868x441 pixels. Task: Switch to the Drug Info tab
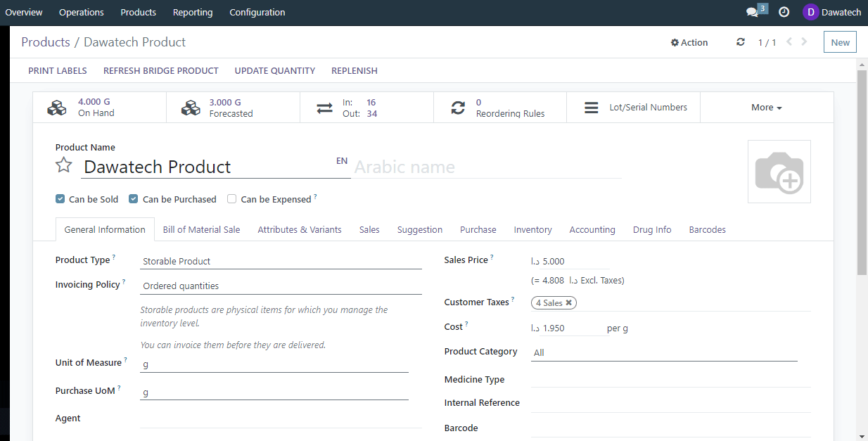tap(652, 229)
